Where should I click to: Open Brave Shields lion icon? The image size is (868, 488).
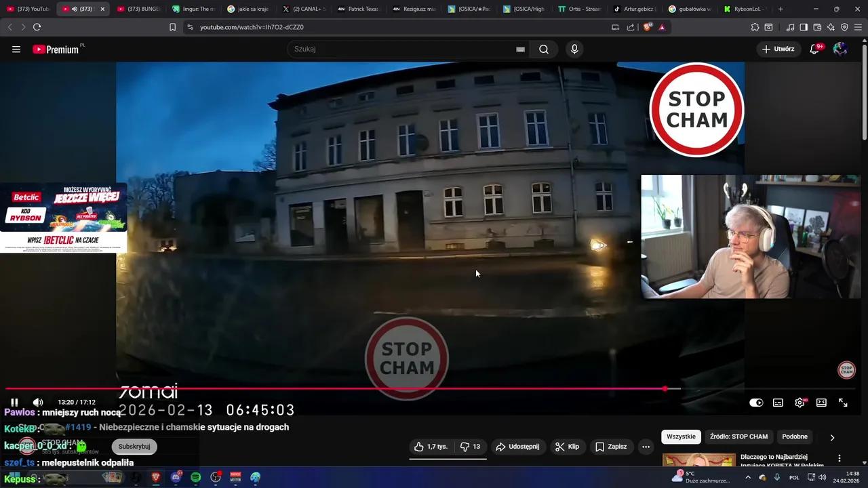coord(647,27)
